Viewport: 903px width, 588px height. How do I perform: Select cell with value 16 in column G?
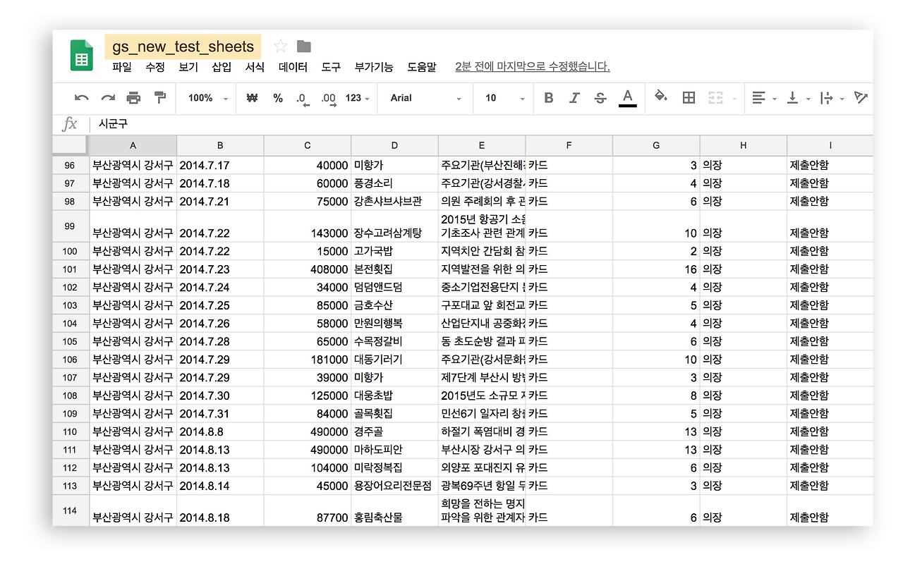656,269
